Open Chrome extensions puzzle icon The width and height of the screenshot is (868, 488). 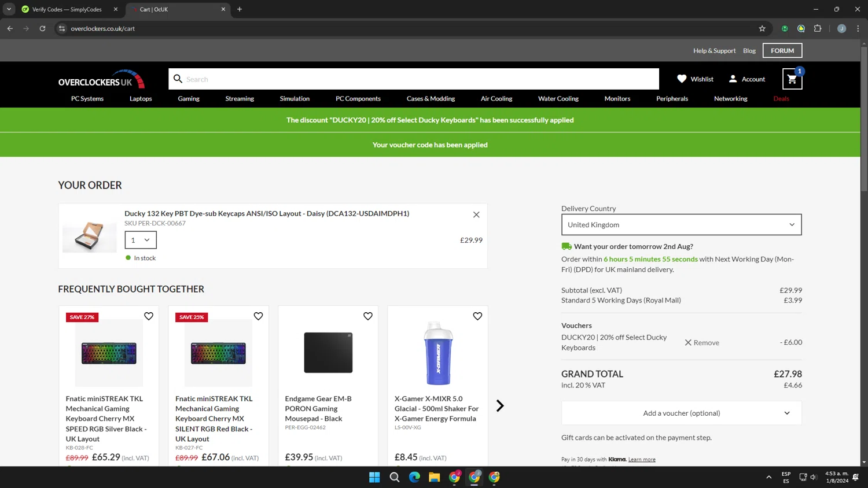pyautogui.click(x=818, y=28)
